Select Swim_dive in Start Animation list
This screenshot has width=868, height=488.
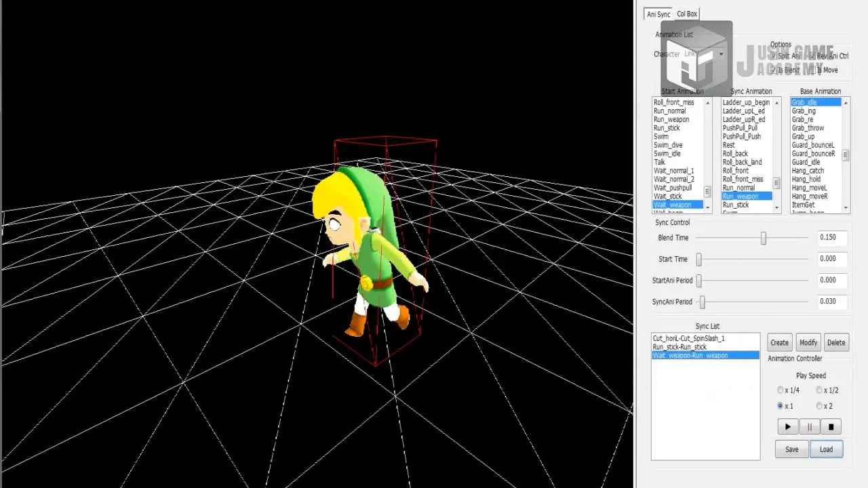tap(679, 145)
